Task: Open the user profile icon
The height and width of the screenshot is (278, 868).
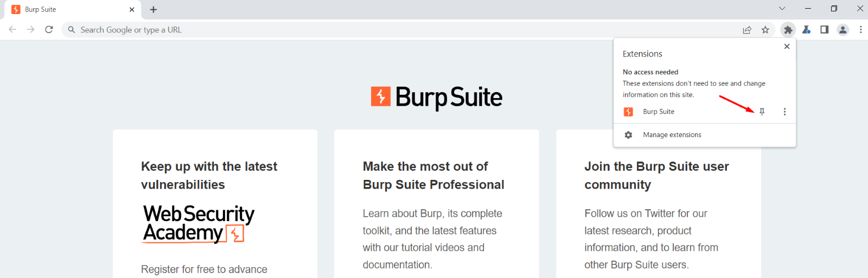Action: [843, 30]
